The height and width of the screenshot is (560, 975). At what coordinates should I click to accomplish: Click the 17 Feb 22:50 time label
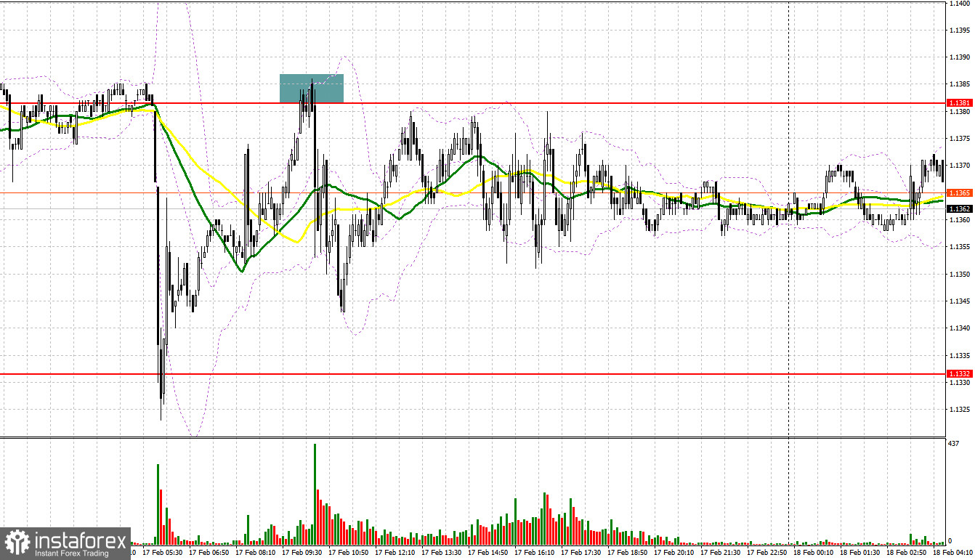tap(766, 553)
